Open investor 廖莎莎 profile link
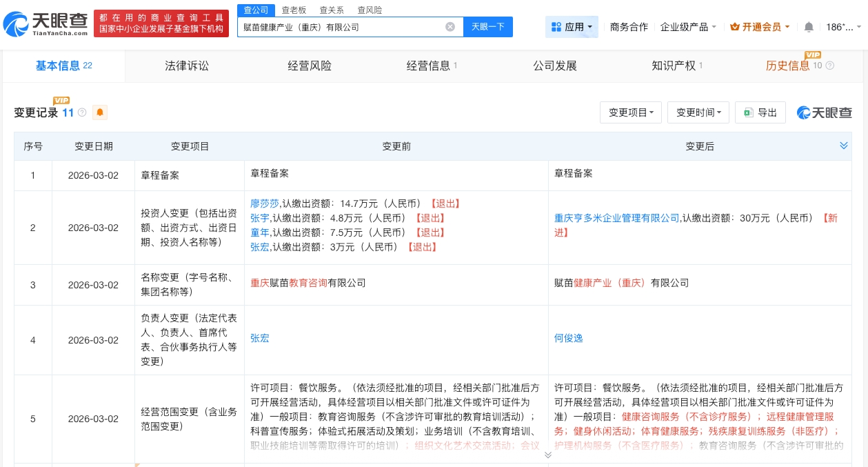 (x=265, y=203)
